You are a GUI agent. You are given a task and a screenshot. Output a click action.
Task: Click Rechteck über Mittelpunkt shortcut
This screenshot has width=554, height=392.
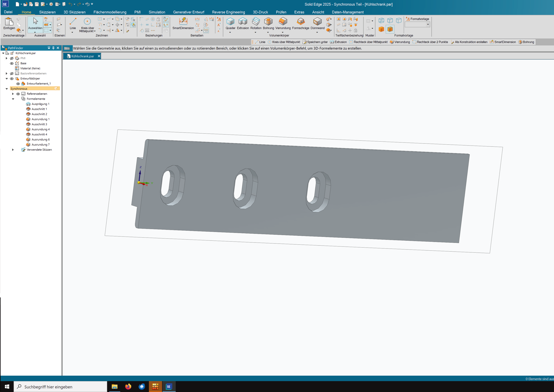click(368, 42)
